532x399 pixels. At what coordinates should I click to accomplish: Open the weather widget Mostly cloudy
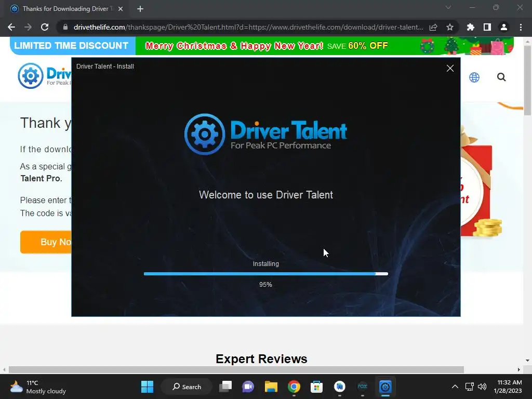pyautogui.click(x=38, y=387)
